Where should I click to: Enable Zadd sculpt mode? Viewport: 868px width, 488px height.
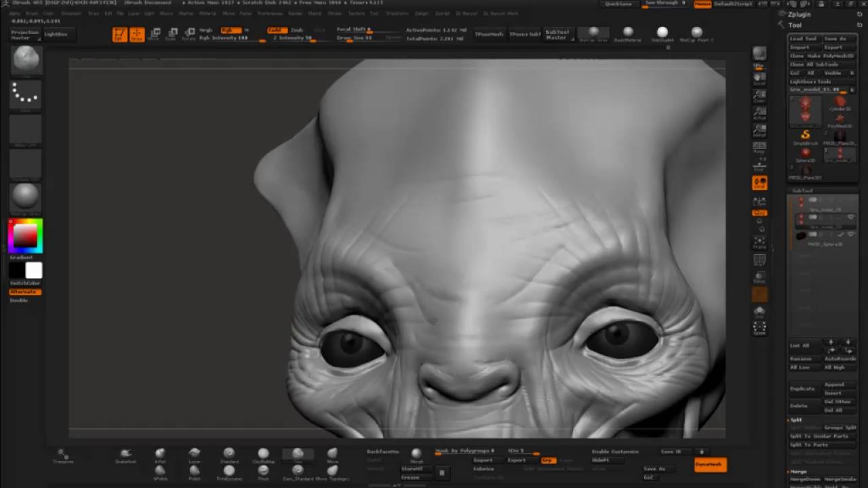pos(276,30)
